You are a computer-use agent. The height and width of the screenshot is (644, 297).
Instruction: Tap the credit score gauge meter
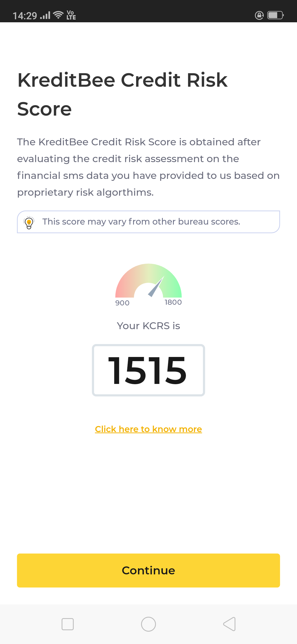click(x=148, y=281)
